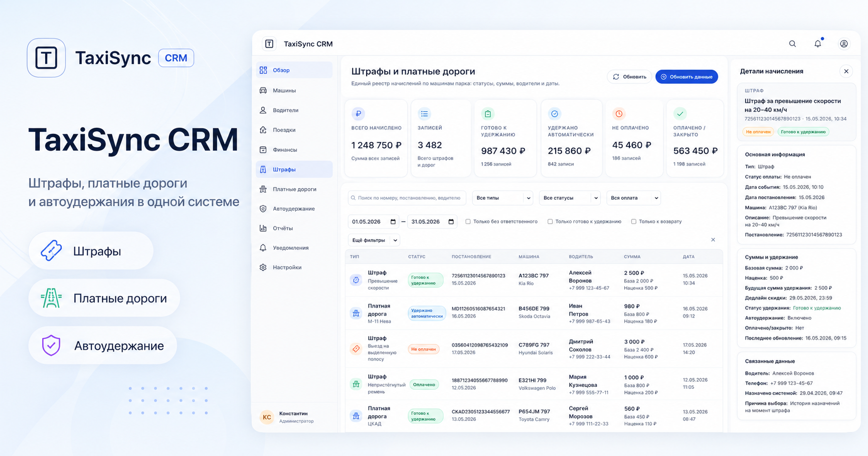Image resolution: width=868 pixels, height=456 pixels.
Task: Click the Водитель column header
Action: pyautogui.click(x=581, y=257)
